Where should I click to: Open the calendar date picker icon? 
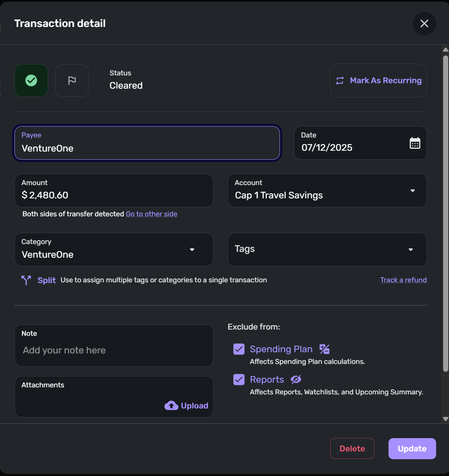tap(415, 143)
